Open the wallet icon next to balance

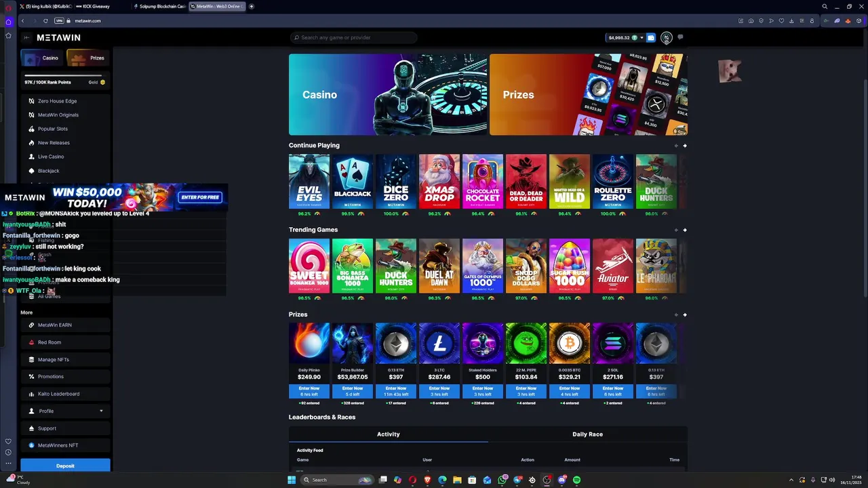(x=651, y=38)
